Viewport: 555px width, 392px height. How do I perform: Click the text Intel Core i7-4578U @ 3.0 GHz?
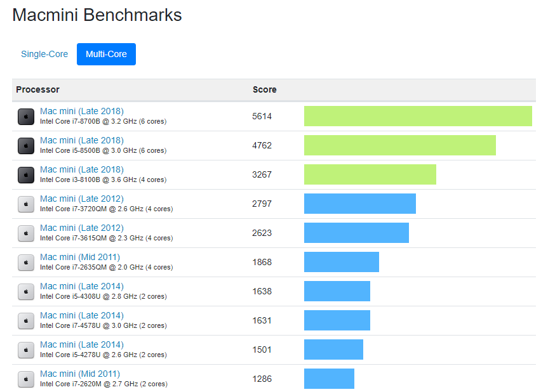(x=88, y=325)
